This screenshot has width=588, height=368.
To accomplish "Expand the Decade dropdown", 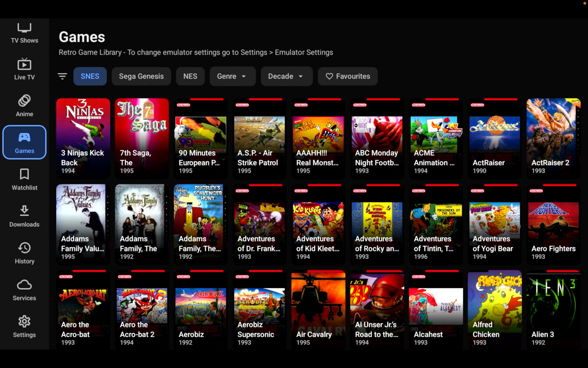I will 287,76.
